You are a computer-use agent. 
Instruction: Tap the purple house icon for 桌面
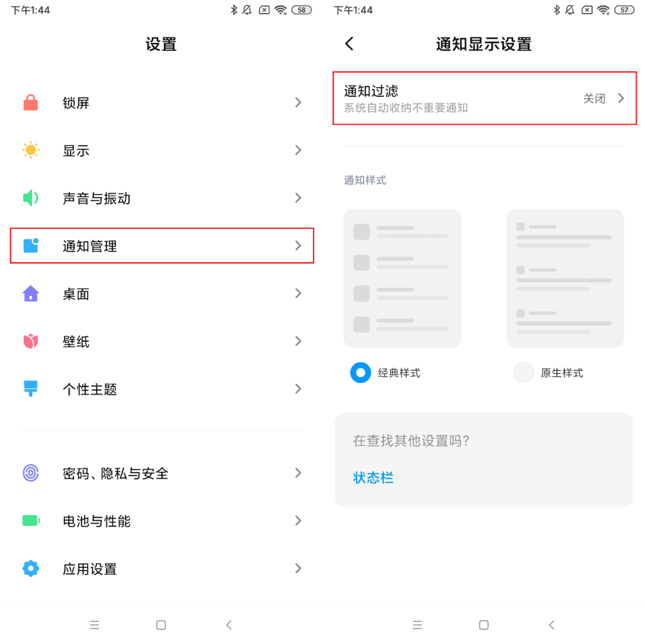pyautogui.click(x=31, y=293)
